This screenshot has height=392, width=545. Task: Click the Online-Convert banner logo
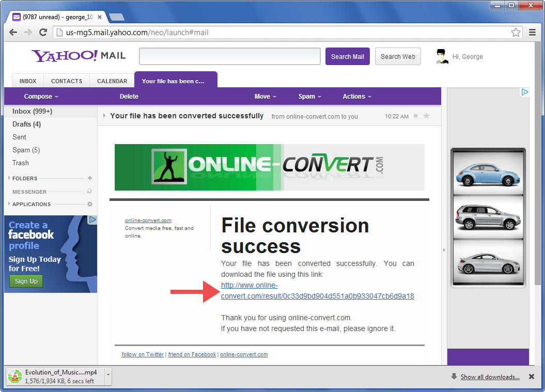pos(269,167)
